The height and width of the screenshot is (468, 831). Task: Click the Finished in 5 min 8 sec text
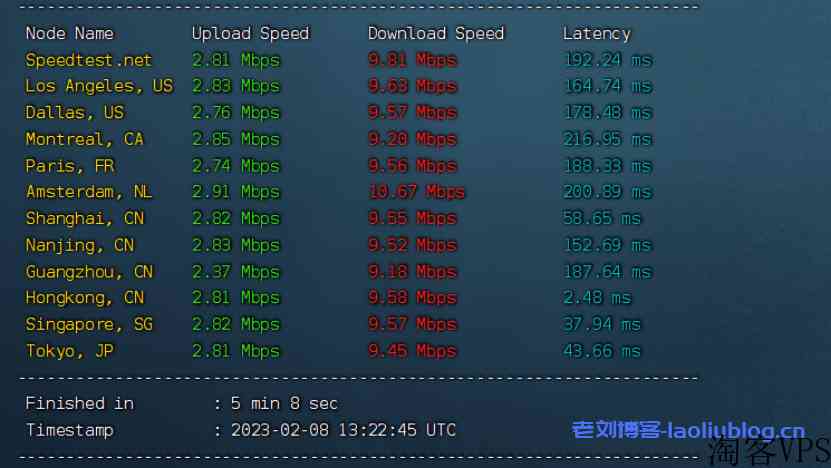pos(181,403)
